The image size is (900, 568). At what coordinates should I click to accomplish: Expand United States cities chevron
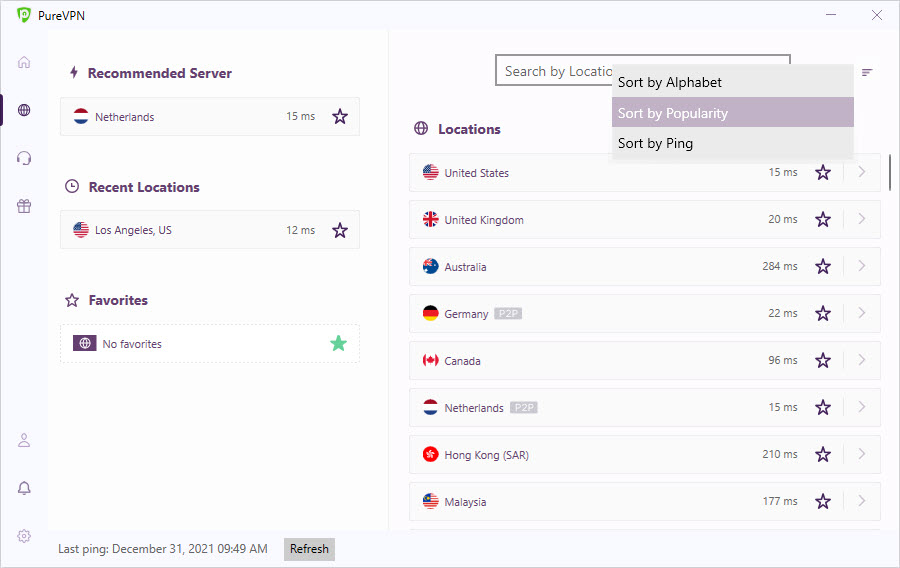[x=862, y=172]
